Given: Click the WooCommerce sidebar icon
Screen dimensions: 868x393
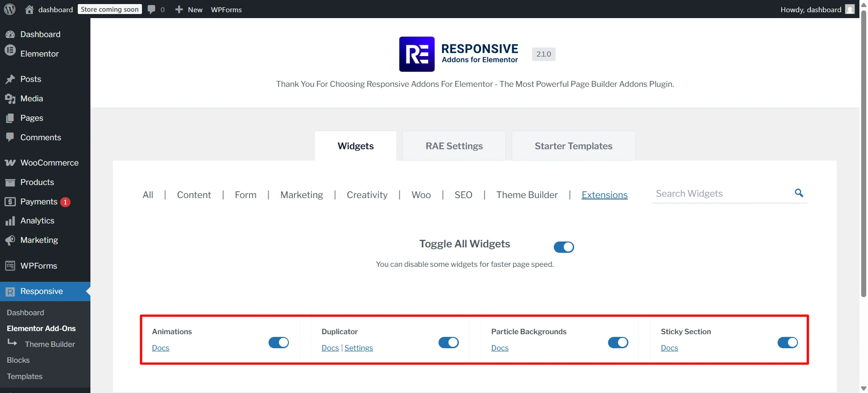Looking at the screenshot, I should 10,163.
